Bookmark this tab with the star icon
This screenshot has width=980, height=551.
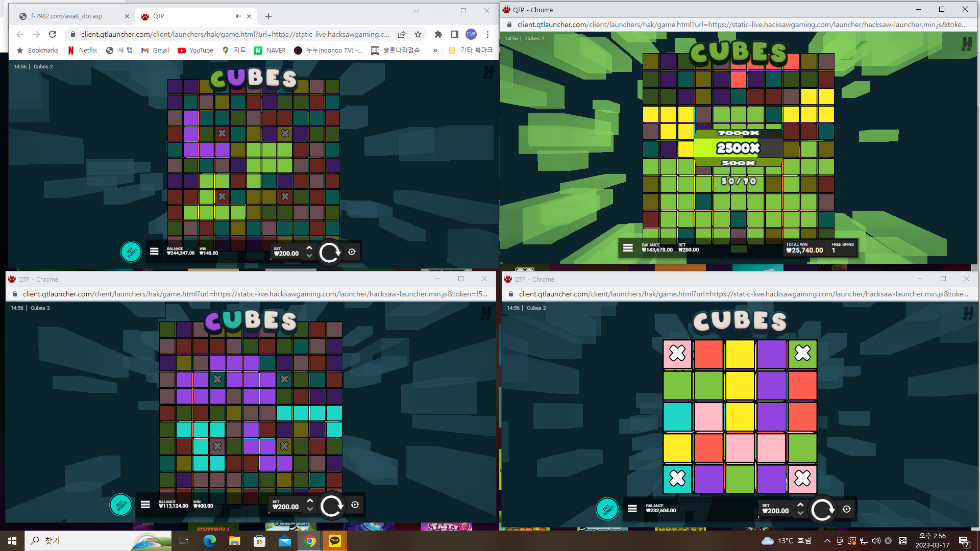[x=418, y=34]
